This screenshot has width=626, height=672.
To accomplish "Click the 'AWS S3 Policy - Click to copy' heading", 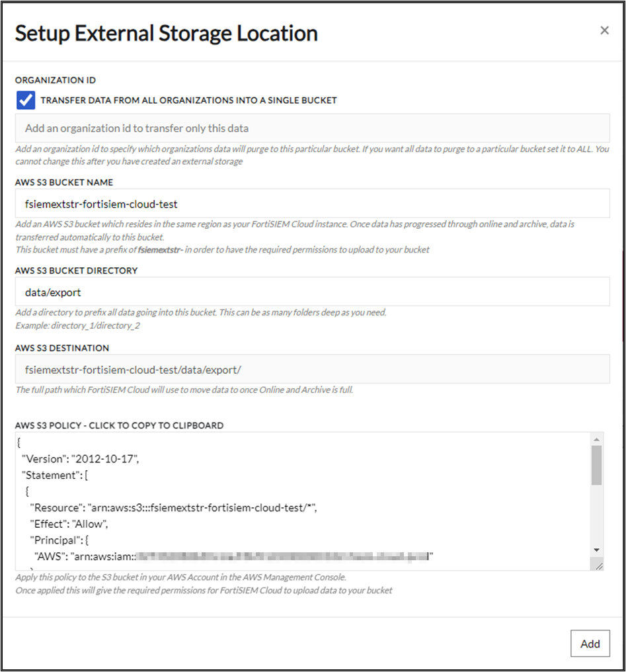I will (119, 425).
